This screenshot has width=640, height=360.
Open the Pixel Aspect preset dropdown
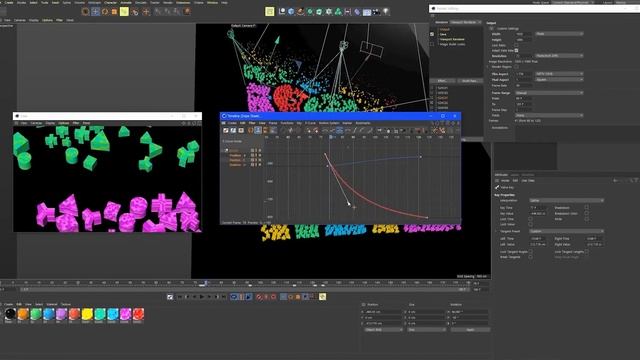pos(559,80)
